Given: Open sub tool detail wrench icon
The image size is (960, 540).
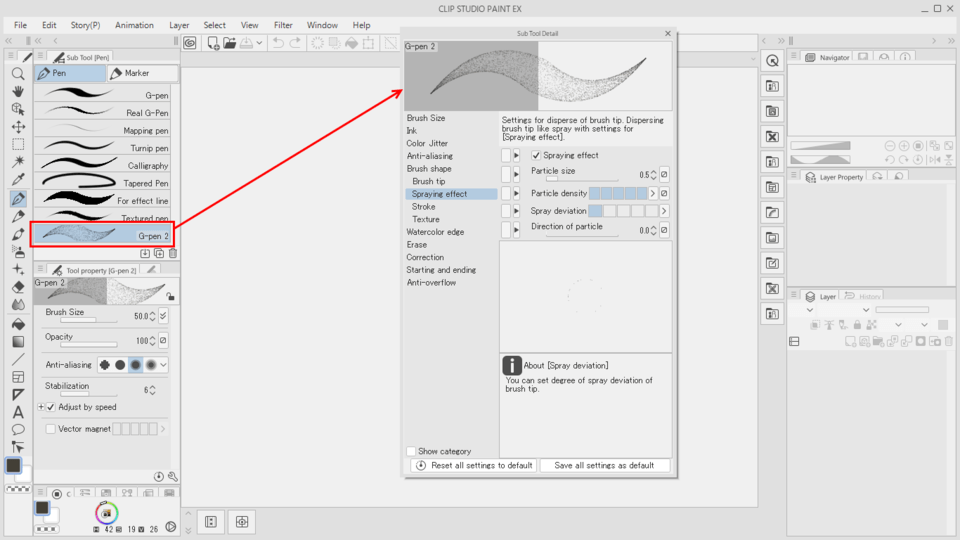Looking at the screenshot, I should click(173, 476).
